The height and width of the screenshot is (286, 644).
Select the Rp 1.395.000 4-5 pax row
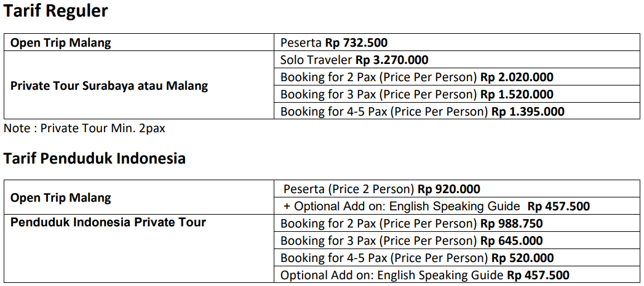click(x=457, y=111)
